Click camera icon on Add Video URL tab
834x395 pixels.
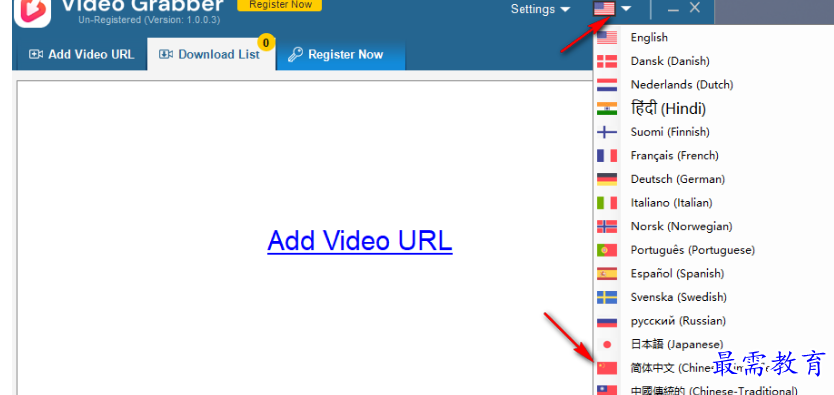pyautogui.click(x=36, y=54)
